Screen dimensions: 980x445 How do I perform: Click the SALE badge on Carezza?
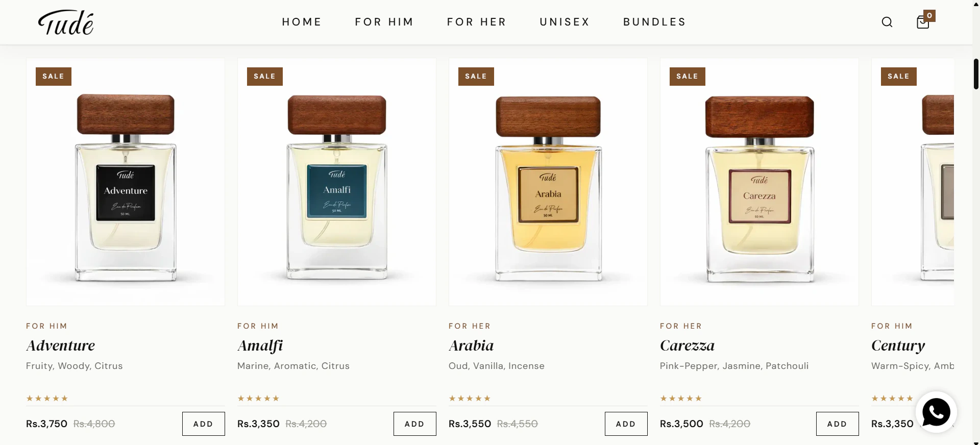687,76
